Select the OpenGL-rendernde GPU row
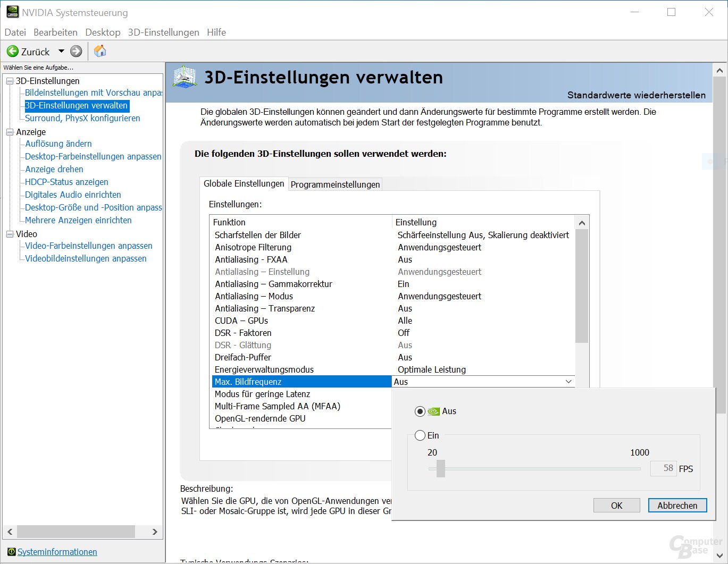 [302, 418]
